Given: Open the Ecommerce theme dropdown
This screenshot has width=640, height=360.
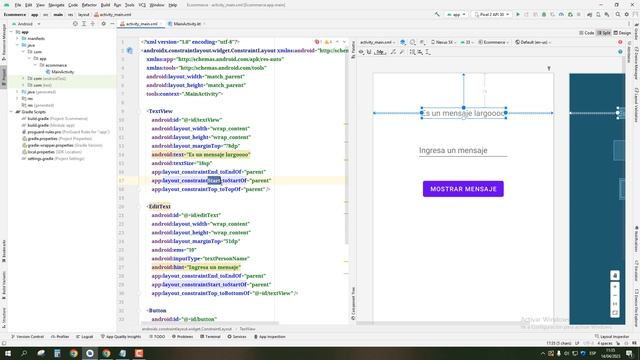Looking at the screenshot, I should [494, 42].
